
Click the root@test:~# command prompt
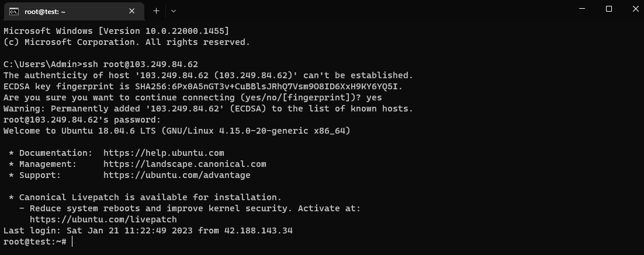coord(35,242)
